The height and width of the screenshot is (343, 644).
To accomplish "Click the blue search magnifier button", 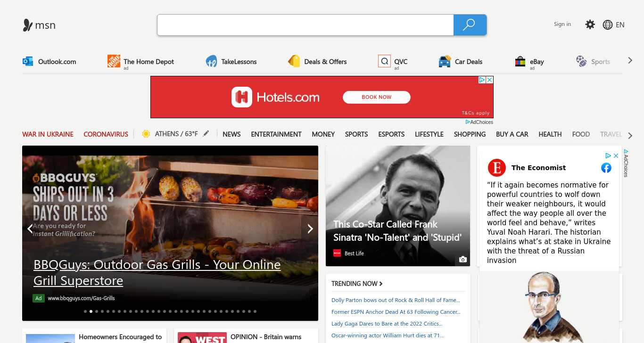I will 470,25.
